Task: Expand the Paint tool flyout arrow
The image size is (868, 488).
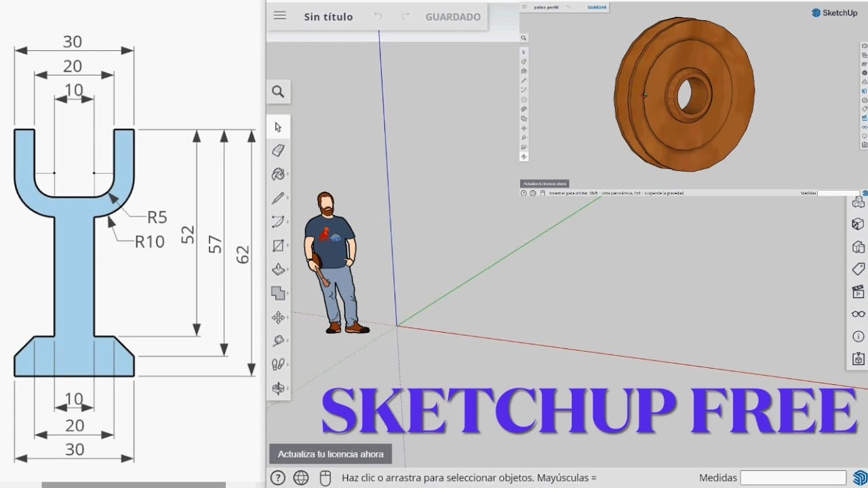Action: click(289, 174)
